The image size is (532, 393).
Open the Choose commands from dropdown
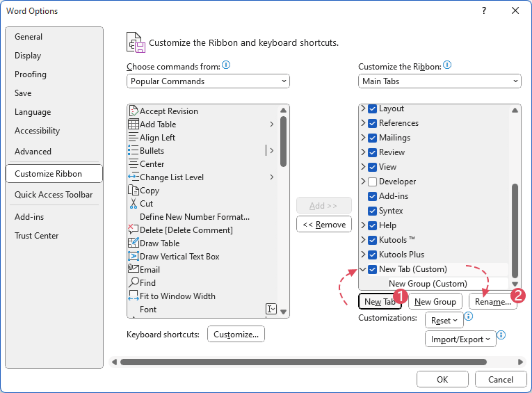pyautogui.click(x=208, y=81)
